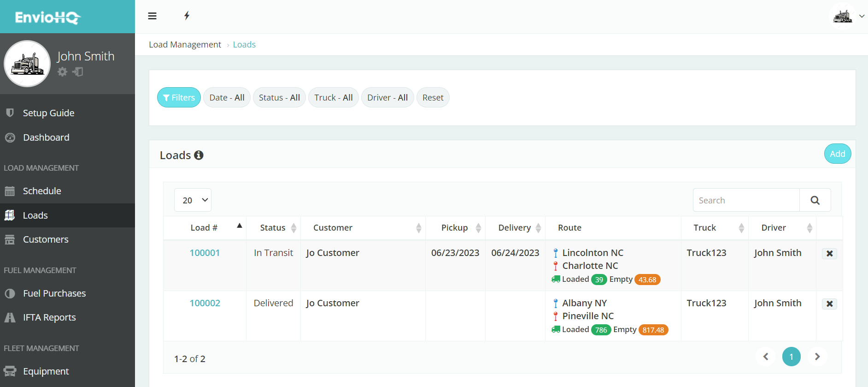Click the Loads info icon
This screenshot has width=868, height=387.
pos(199,155)
